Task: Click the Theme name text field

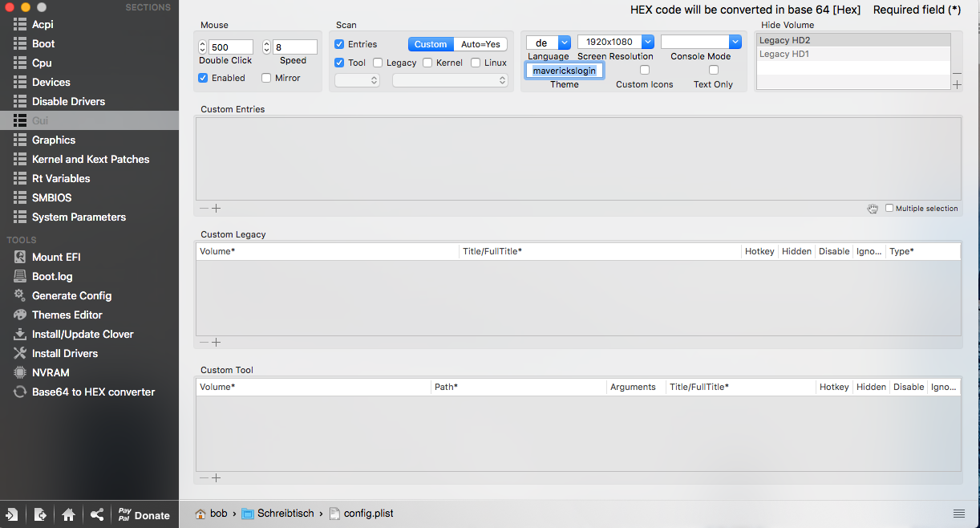Action: pos(565,71)
